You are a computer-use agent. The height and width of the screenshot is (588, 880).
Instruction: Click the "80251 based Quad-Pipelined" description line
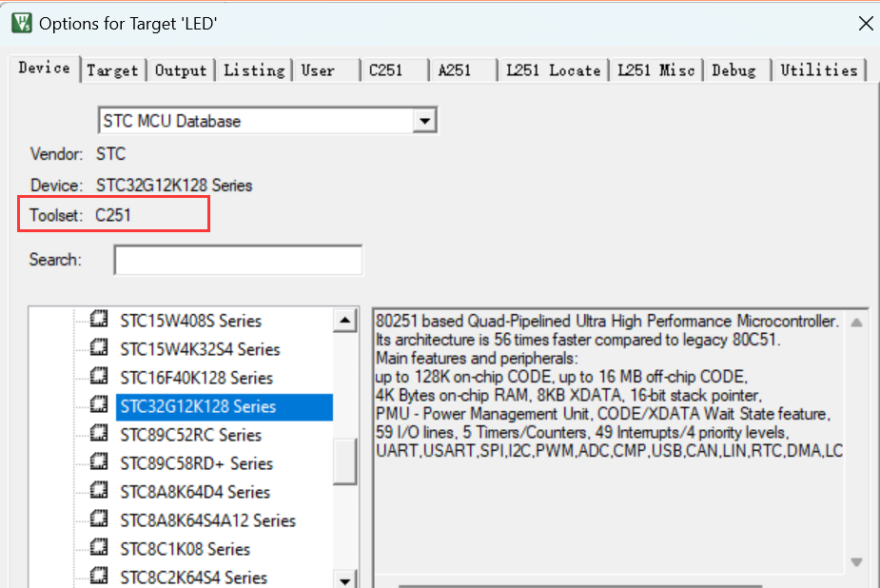tap(607, 322)
